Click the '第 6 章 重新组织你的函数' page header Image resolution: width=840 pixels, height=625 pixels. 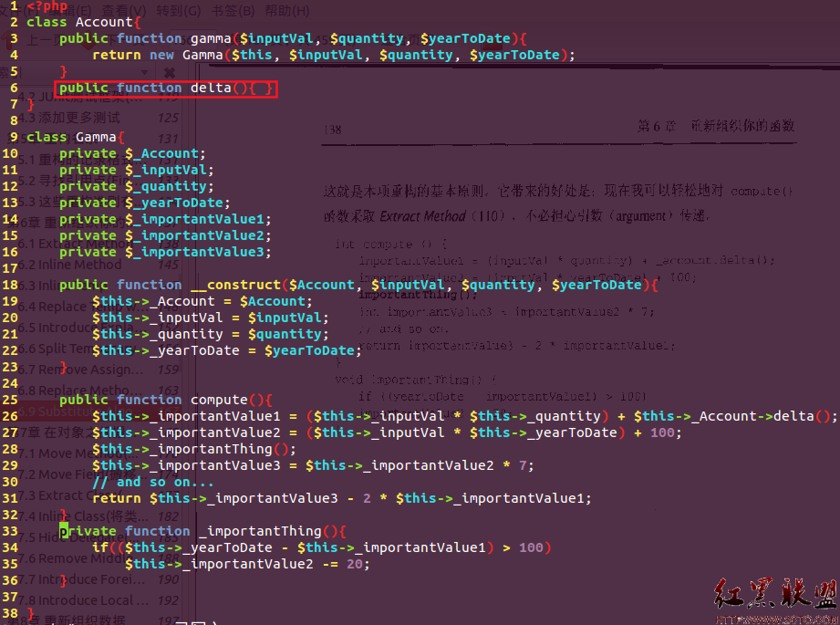pyautogui.click(x=716, y=127)
